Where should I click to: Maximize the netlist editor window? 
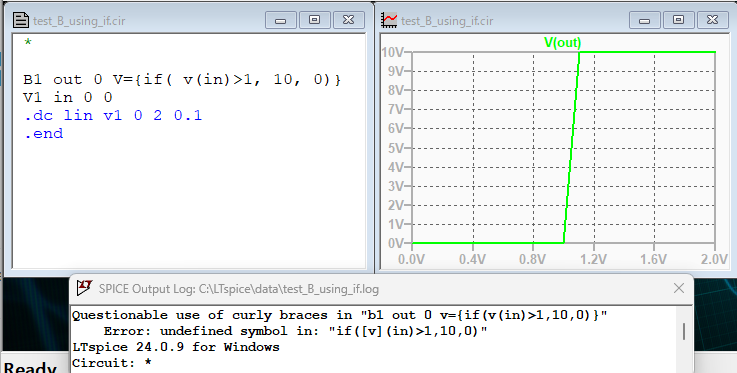(314, 20)
